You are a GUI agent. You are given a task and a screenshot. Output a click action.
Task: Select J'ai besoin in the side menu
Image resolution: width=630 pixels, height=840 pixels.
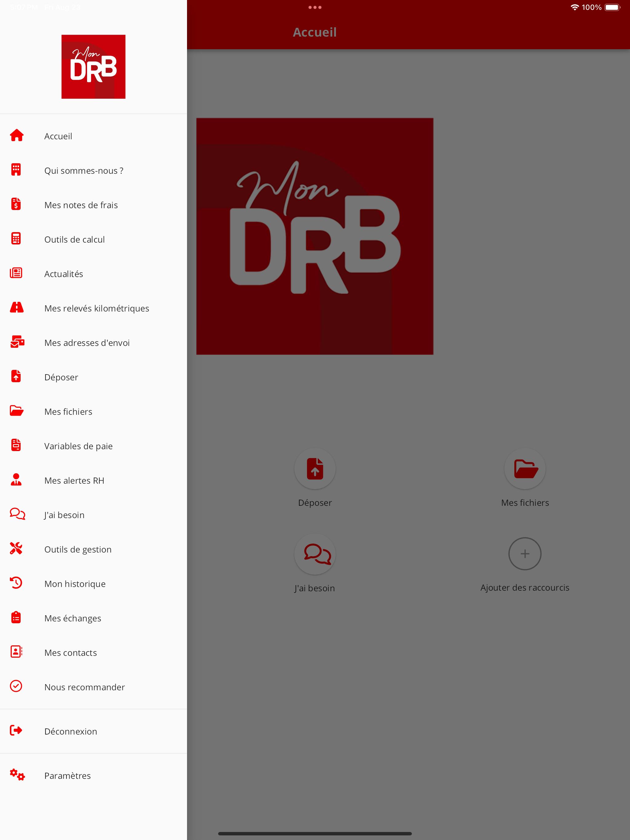94,515
